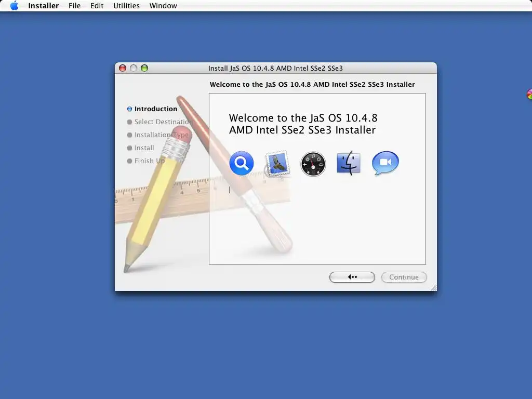The width and height of the screenshot is (532, 399).
Task: Click the bold Welcome heading above the pane
Action: coord(312,85)
